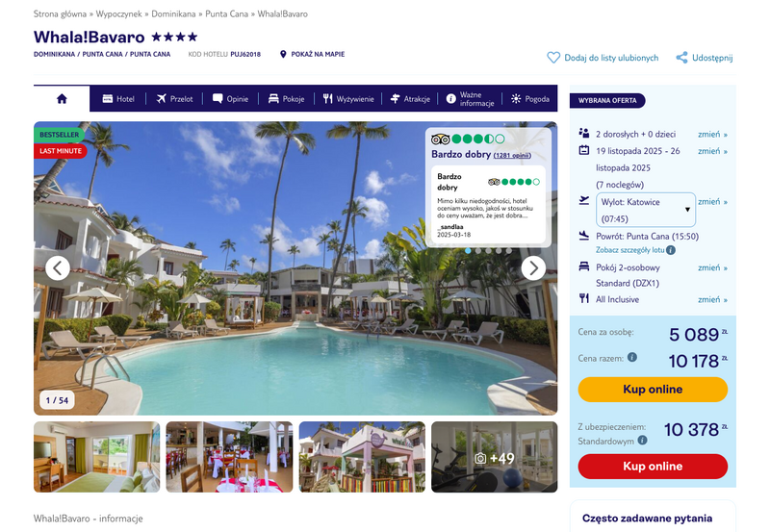
Task: Select the last review carousel dot
Action: (509, 251)
